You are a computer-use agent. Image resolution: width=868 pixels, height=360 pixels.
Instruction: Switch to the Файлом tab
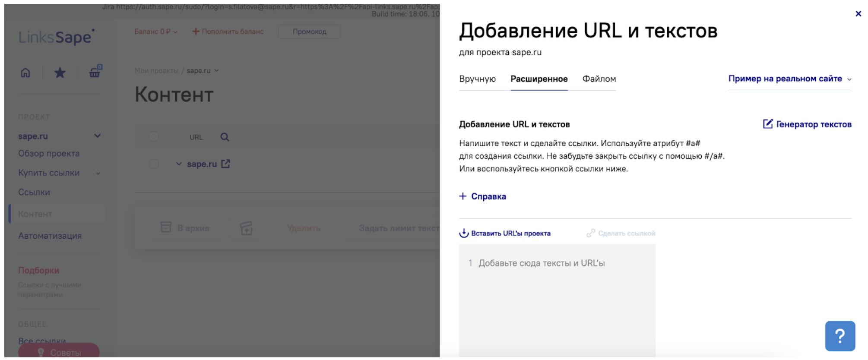click(x=599, y=79)
